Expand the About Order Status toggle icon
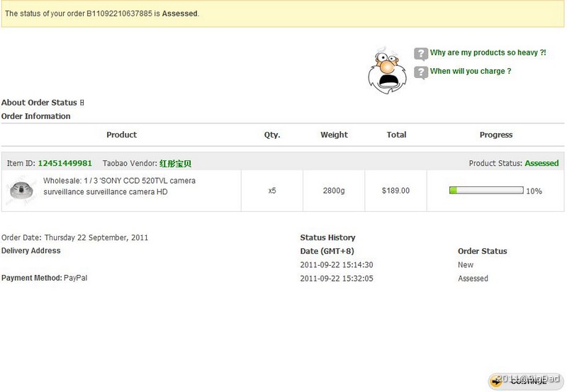The height and width of the screenshot is (392, 567). click(82, 103)
